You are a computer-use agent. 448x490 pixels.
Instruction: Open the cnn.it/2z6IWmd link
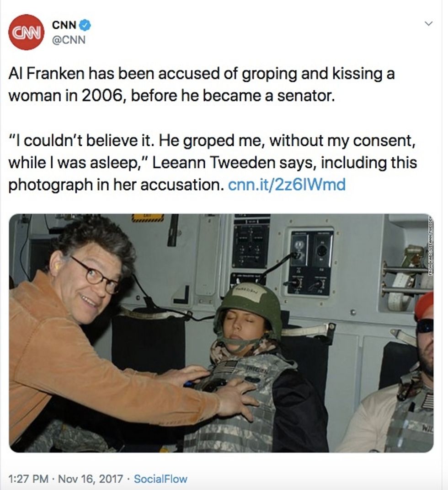pyautogui.click(x=287, y=185)
